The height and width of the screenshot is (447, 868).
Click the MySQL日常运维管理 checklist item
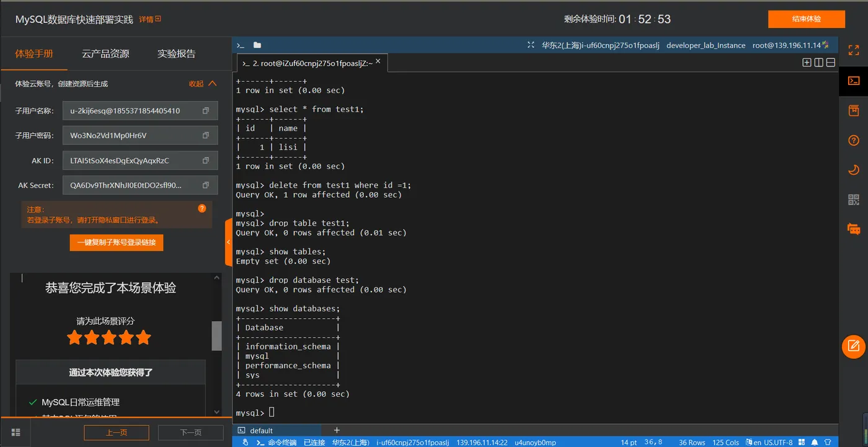pyautogui.click(x=81, y=402)
